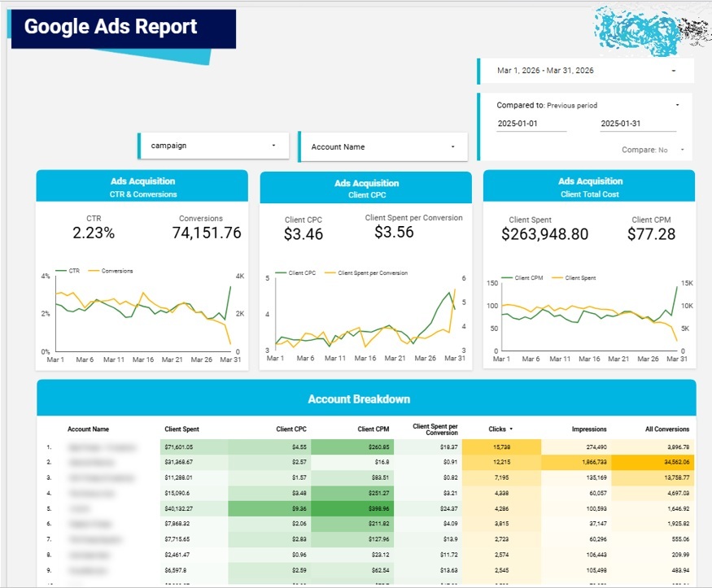Toggle Client Spent series in chart legend
The height and width of the screenshot is (588, 712).
574,278
